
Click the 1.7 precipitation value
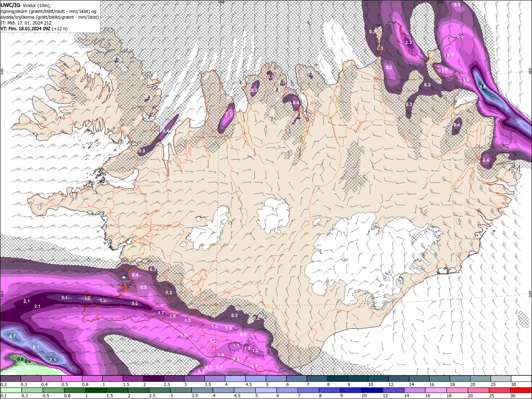(x=161, y=313)
